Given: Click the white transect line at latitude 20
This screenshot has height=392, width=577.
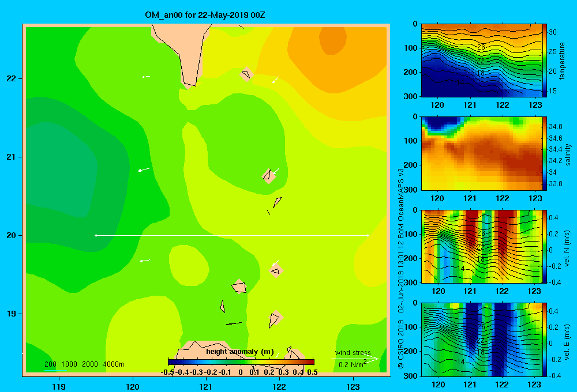Looking at the screenshot, I should [x=232, y=235].
